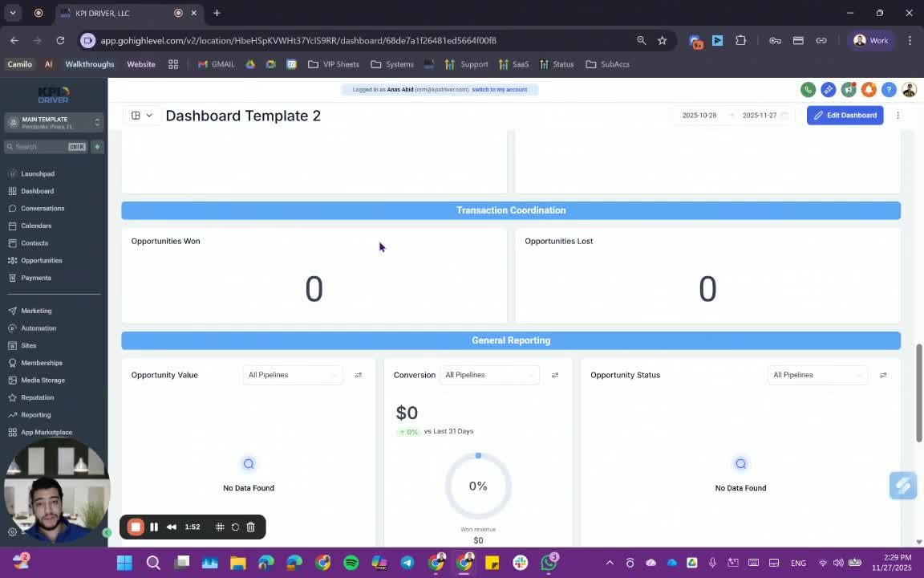Open Opportunities in the sidebar
The width and height of the screenshot is (924, 578).
(x=41, y=261)
